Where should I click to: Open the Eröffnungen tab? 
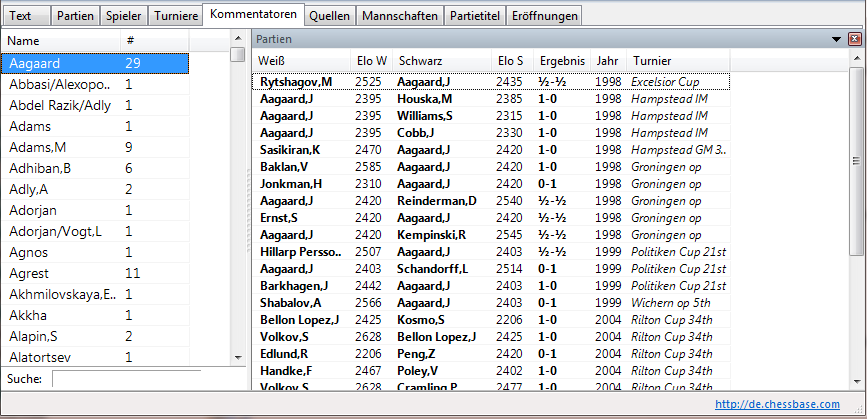tap(544, 16)
